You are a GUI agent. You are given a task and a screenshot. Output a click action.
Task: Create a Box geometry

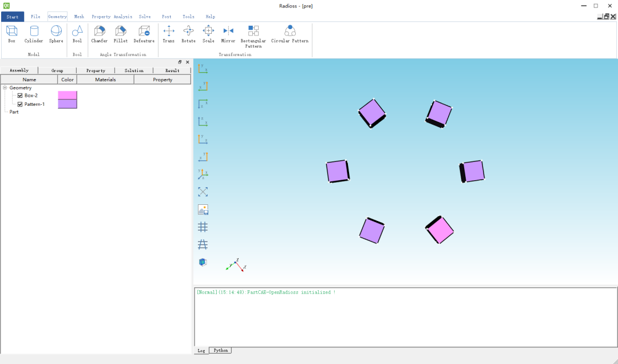[12, 34]
